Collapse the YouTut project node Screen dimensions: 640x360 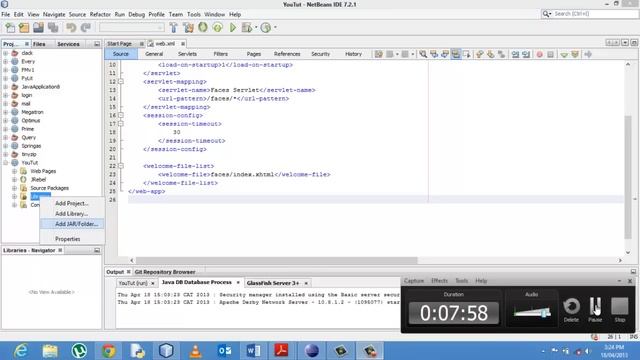coord(6,162)
